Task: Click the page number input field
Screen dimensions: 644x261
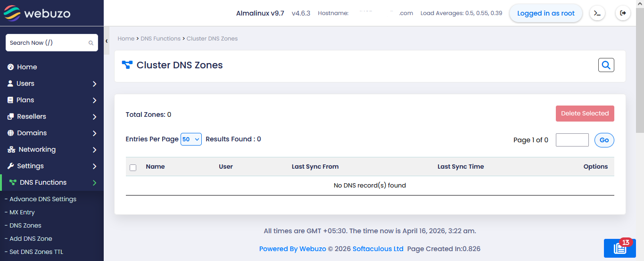Action: click(x=572, y=140)
